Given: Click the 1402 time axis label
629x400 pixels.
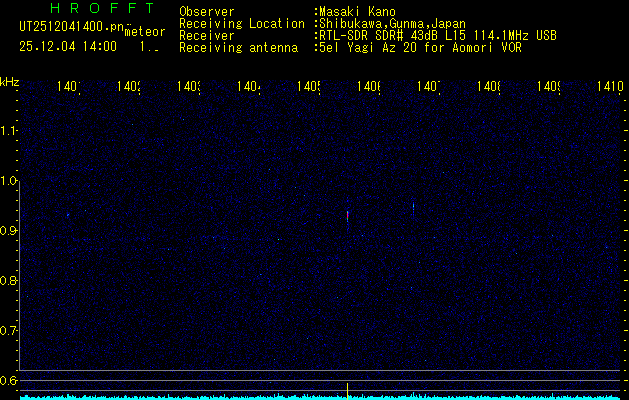Looking at the screenshot, I should coord(129,86).
